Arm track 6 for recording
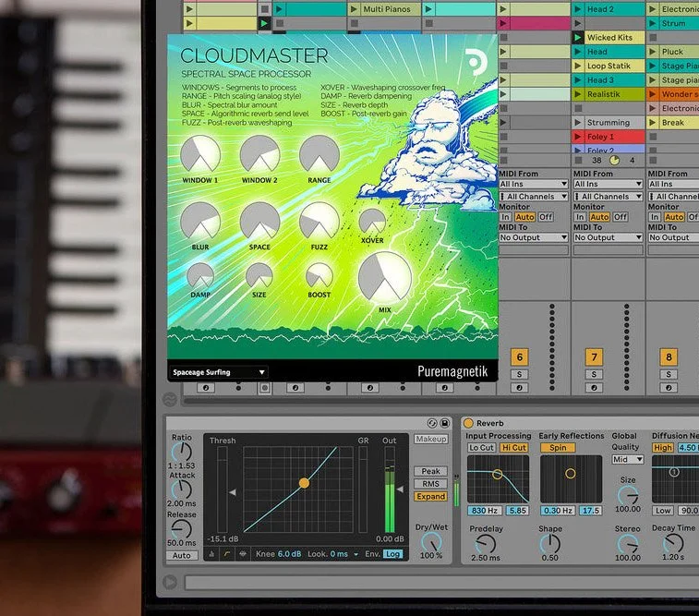 [x=519, y=388]
